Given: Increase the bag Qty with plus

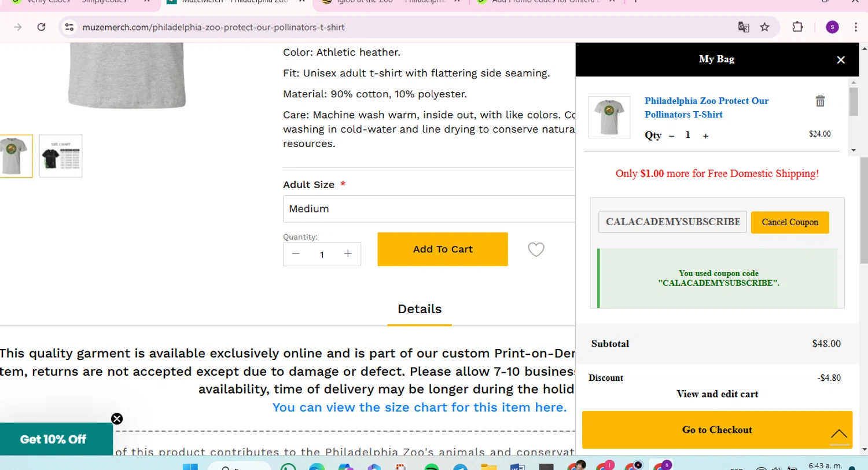Looking at the screenshot, I should 705,136.
